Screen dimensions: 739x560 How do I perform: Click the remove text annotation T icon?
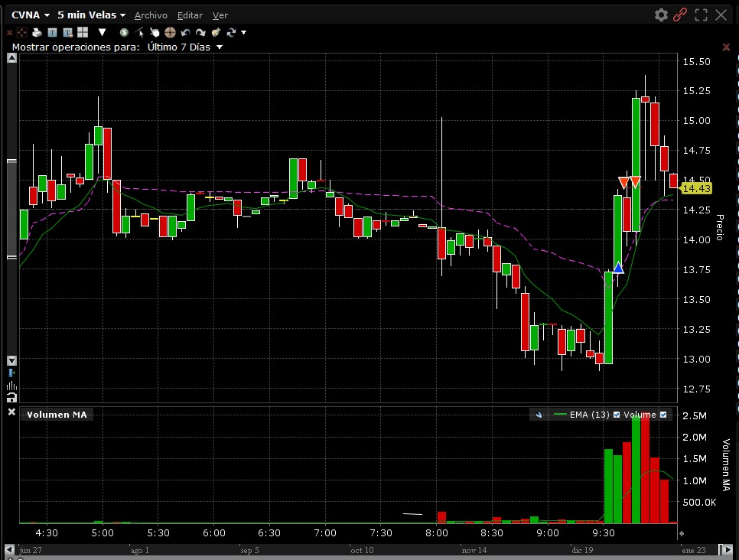pos(68,33)
